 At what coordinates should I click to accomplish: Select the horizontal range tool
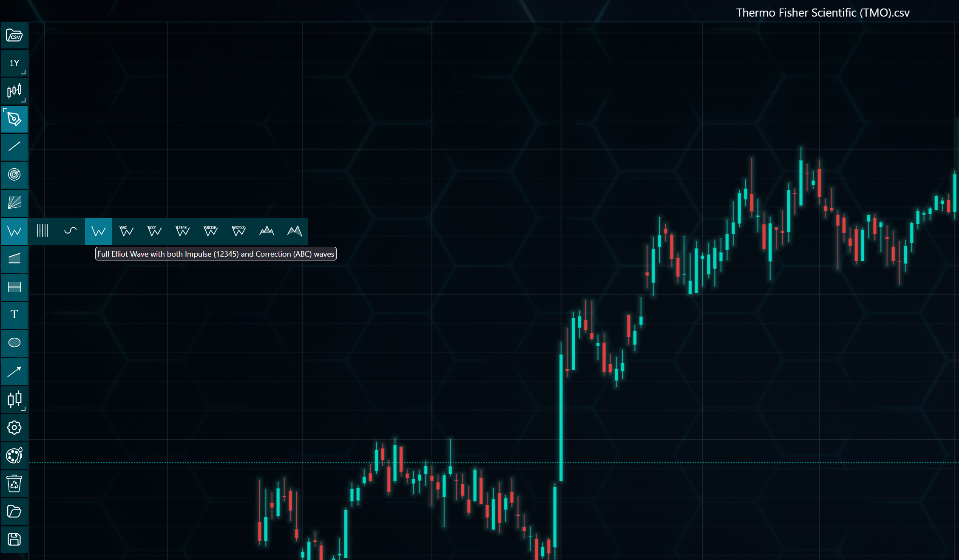[14, 287]
